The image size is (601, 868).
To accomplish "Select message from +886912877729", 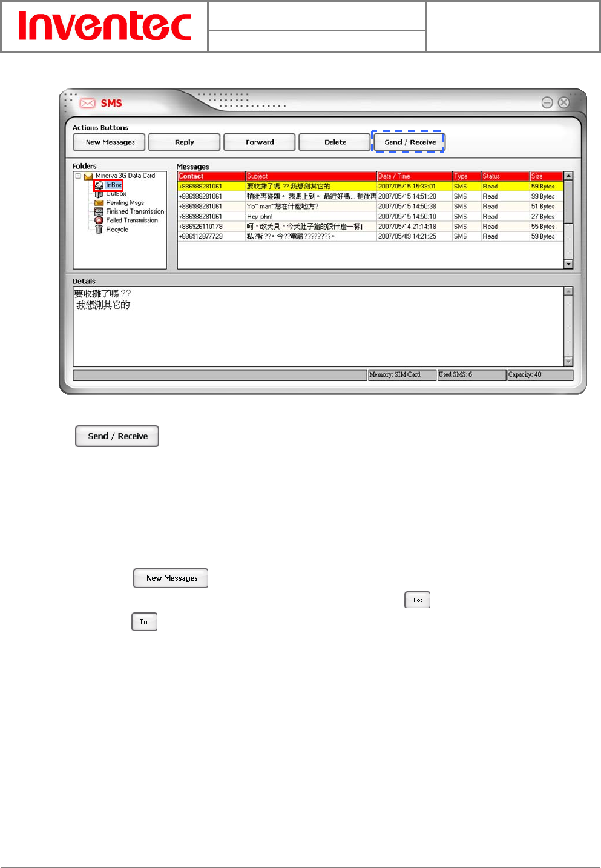I will tap(370, 236).
